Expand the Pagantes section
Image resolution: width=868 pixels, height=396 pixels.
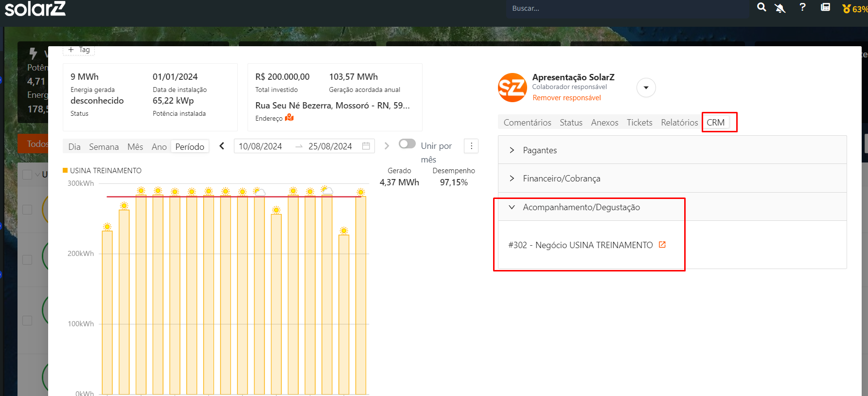(x=540, y=150)
